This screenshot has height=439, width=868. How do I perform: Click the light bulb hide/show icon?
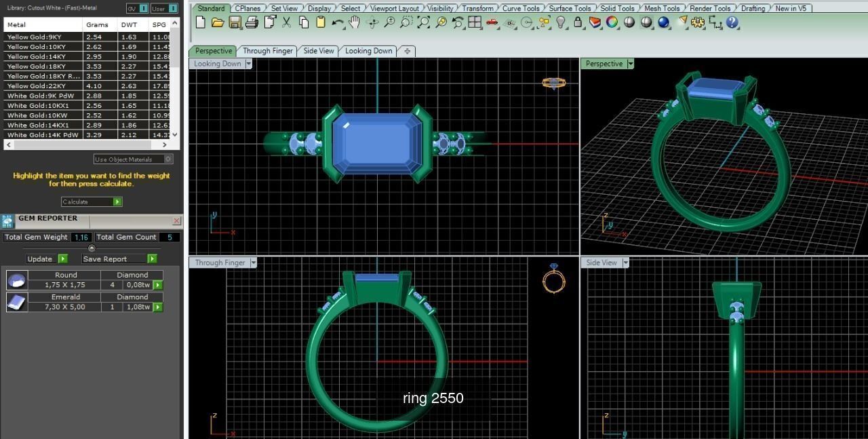pos(561,22)
